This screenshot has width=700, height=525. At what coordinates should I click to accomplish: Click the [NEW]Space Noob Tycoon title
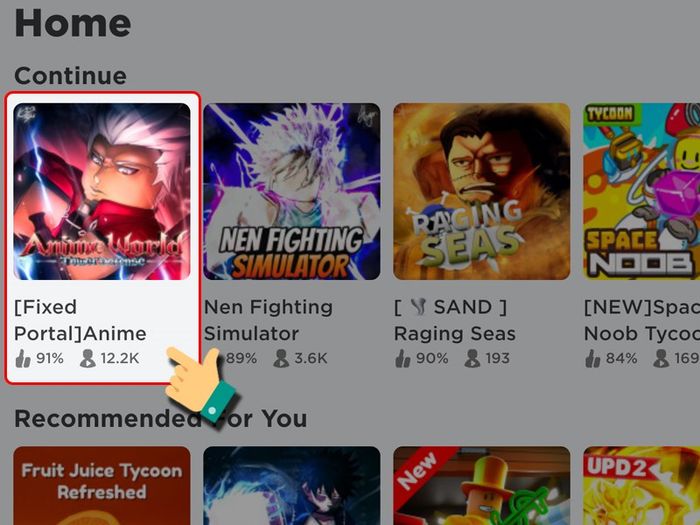(642, 321)
